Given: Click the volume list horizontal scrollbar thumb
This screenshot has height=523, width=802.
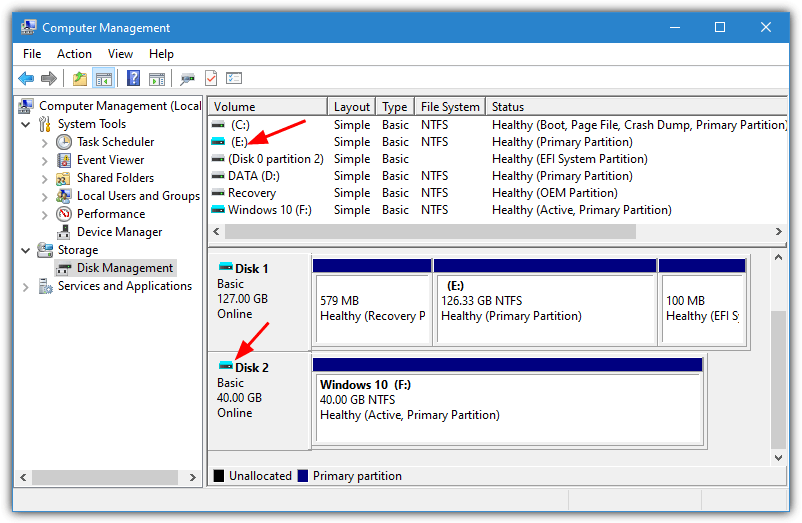Looking at the screenshot, I should tap(431, 232).
